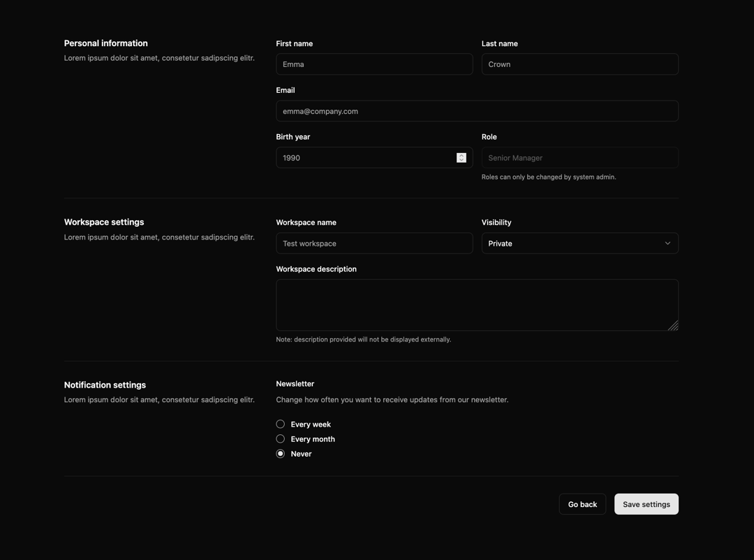The height and width of the screenshot is (560, 754).
Task: Click the chevron arrow in Visibility select
Action: click(667, 243)
